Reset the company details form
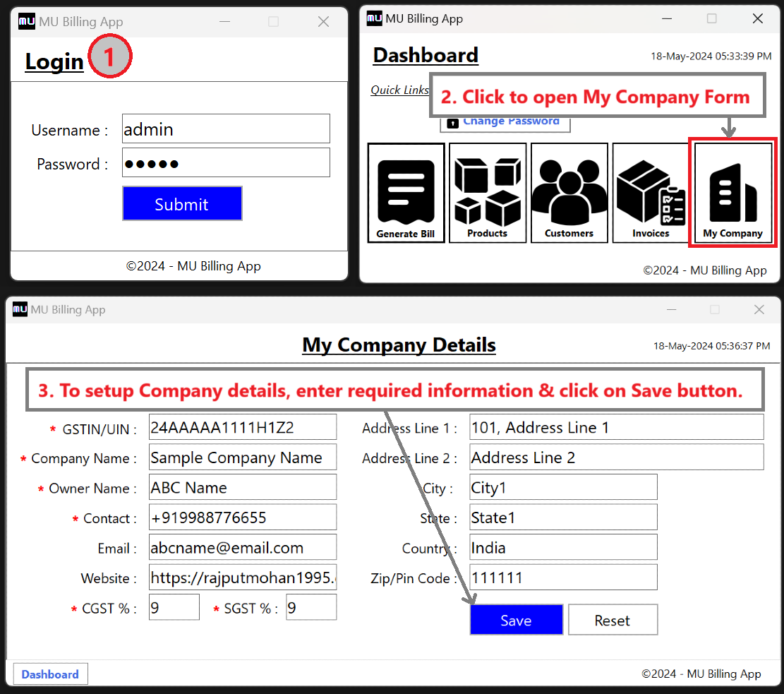 coord(612,620)
